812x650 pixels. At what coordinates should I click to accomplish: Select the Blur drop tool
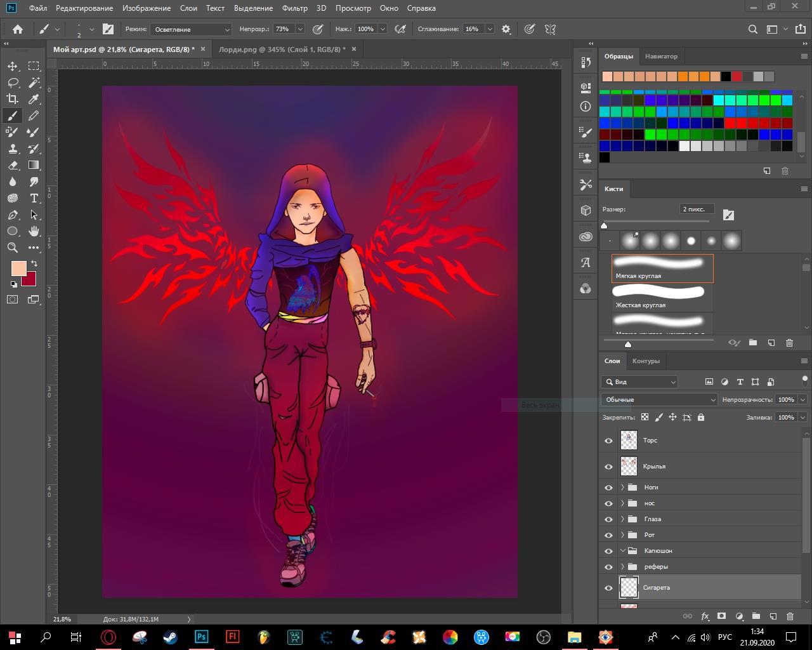(13, 182)
